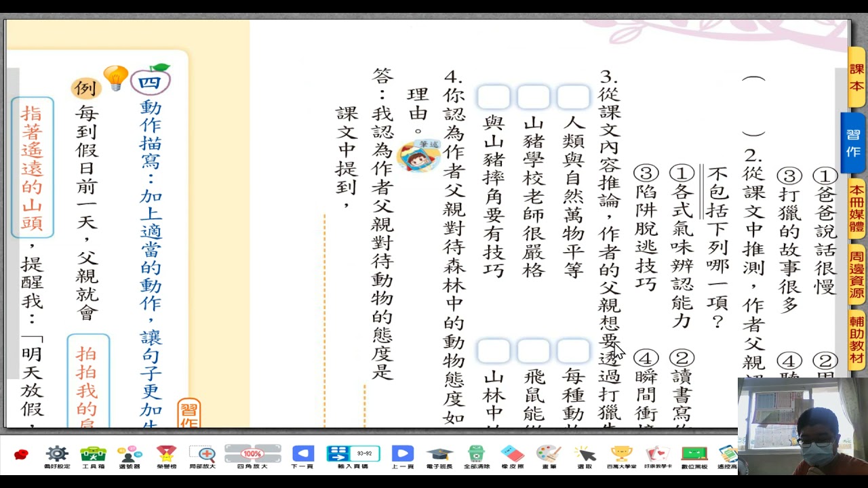
Task: Tick box above 飛鼠能 option
Action: 534,351
